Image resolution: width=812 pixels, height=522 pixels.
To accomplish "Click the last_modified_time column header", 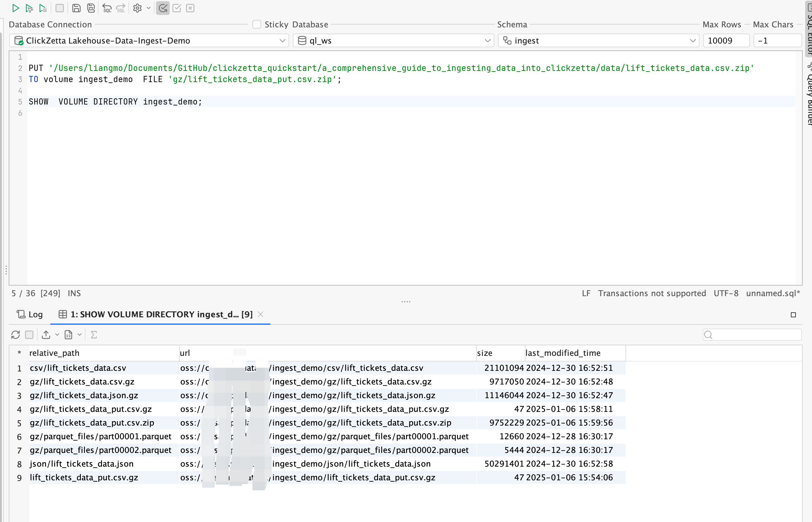I will click(563, 353).
